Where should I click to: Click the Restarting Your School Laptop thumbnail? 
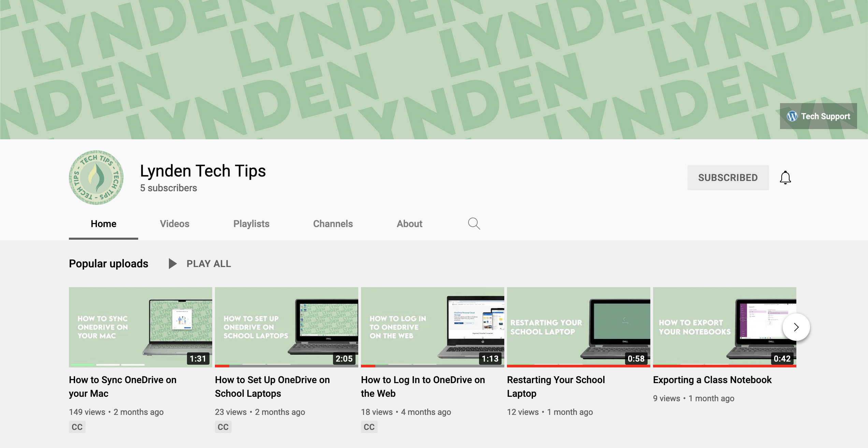tap(579, 327)
